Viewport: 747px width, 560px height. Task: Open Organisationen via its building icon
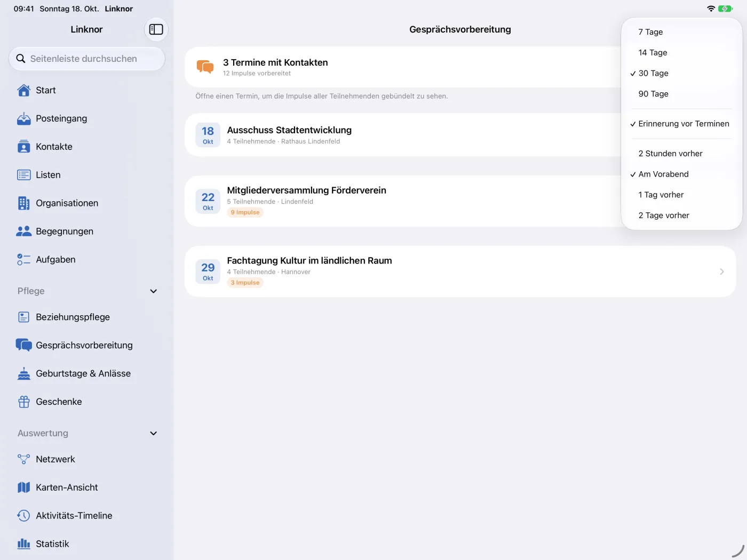[24, 203]
